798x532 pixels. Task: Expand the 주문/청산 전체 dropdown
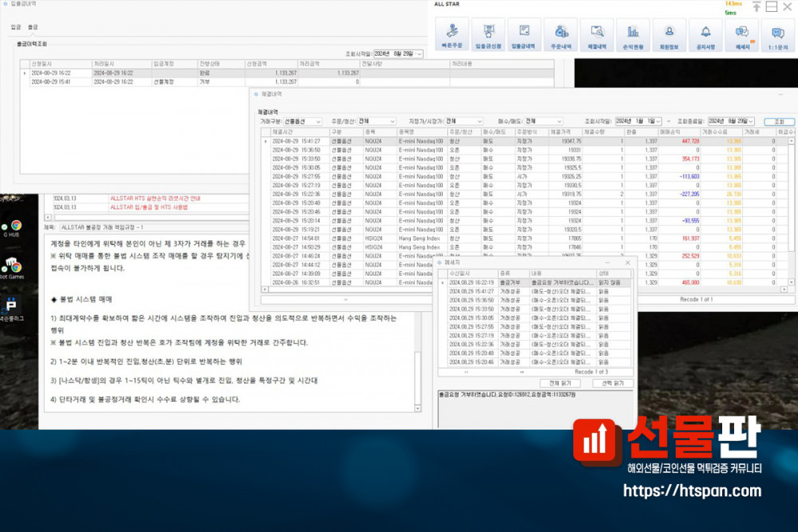point(391,121)
